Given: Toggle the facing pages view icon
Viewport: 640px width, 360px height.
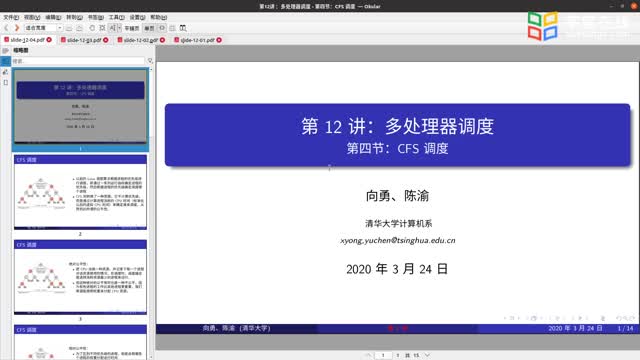Looking at the screenshot, I should (x=162, y=28).
